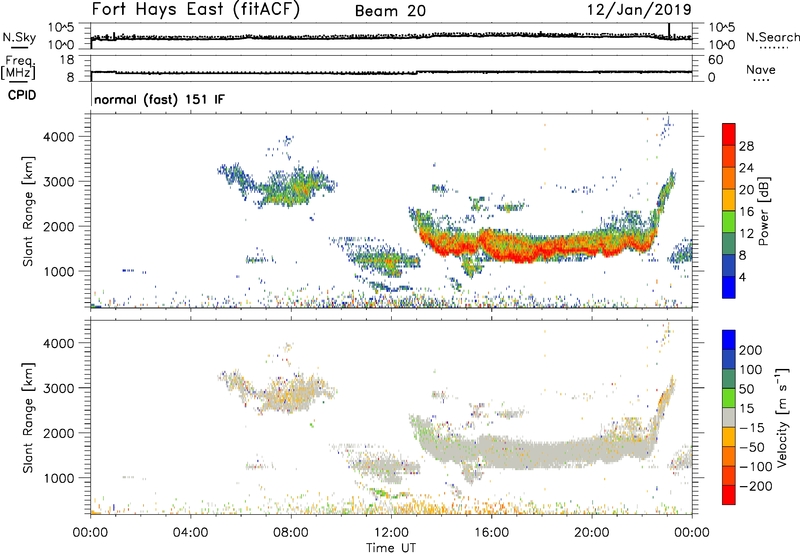The width and height of the screenshot is (800, 554).
Task: Click the velocity panel 'Slant Range [km]' label
Action: [28, 417]
